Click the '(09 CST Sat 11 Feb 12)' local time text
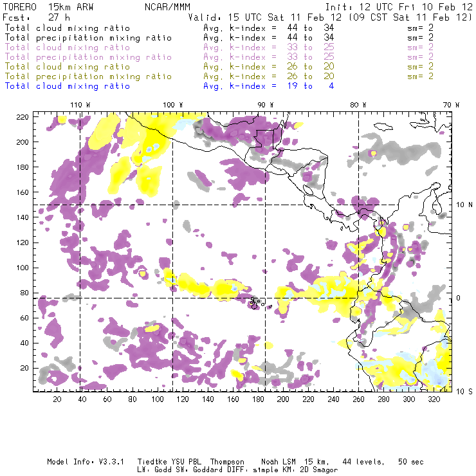Image resolution: width=476 pixels, height=476 pixels. (x=410, y=17)
